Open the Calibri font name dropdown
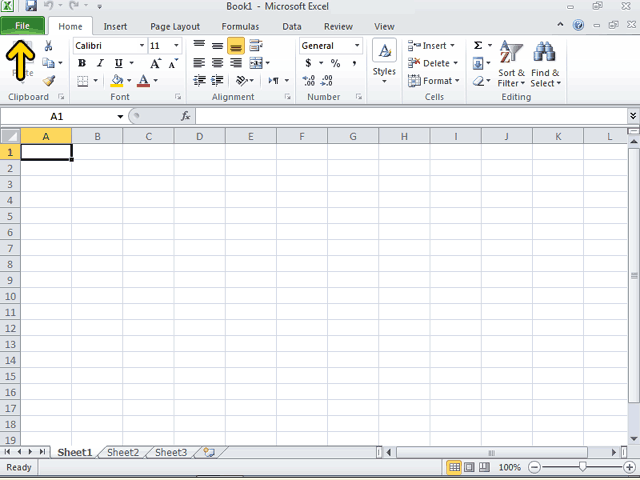 (x=142, y=45)
